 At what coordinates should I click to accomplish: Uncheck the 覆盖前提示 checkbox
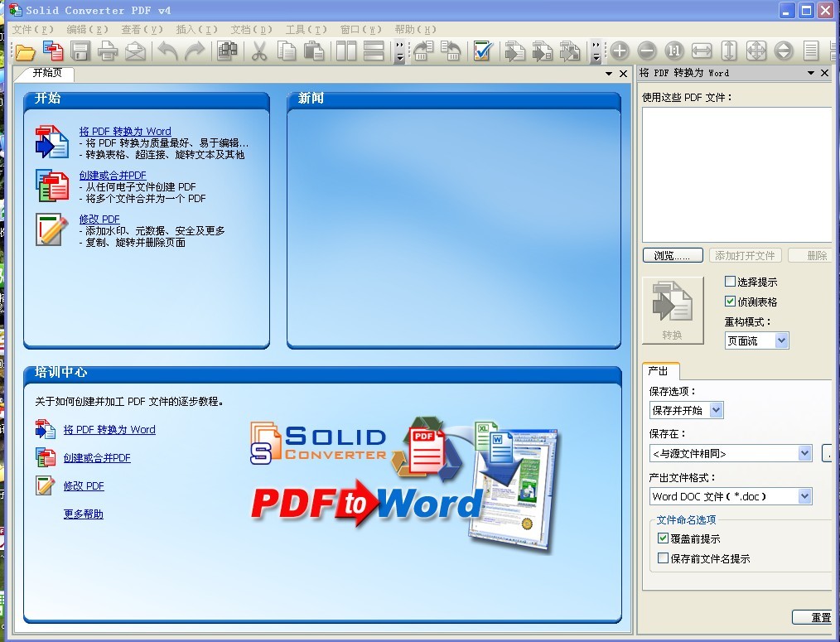pos(663,538)
